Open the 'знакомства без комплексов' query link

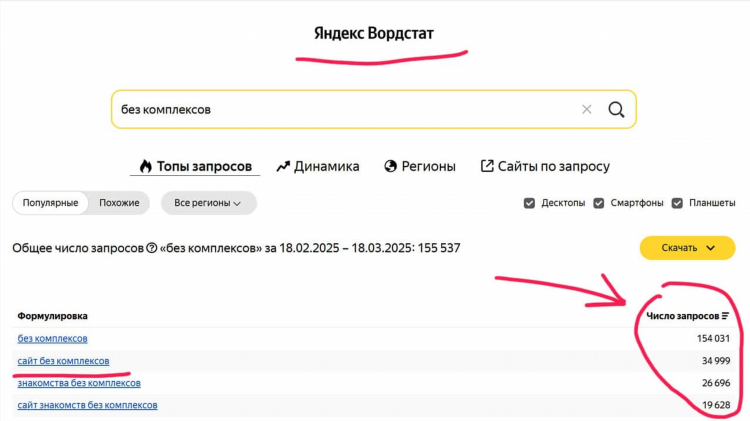point(79,383)
